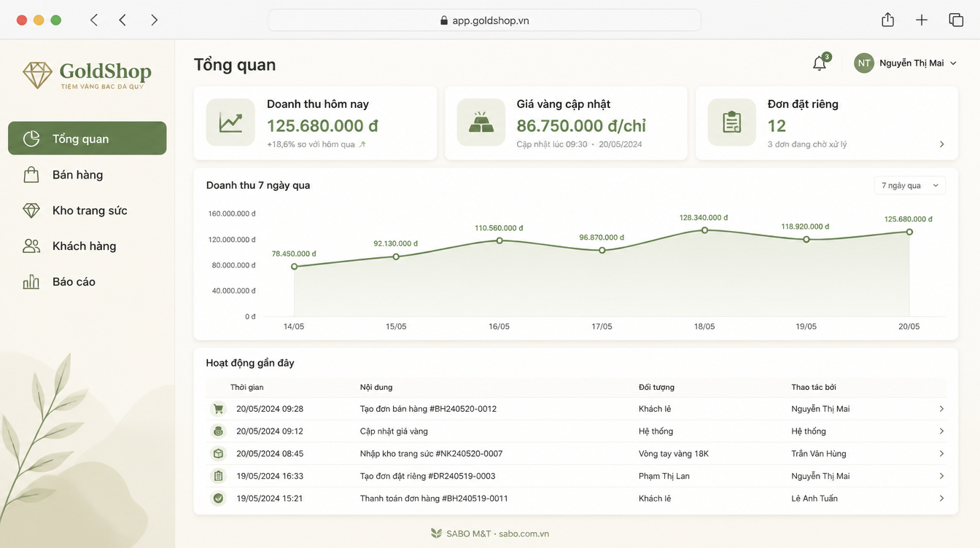Image resolution: width=980 pixels, height=548 pixels.
Task: Select the 16/05 chart data point
Action: (499, 240)
